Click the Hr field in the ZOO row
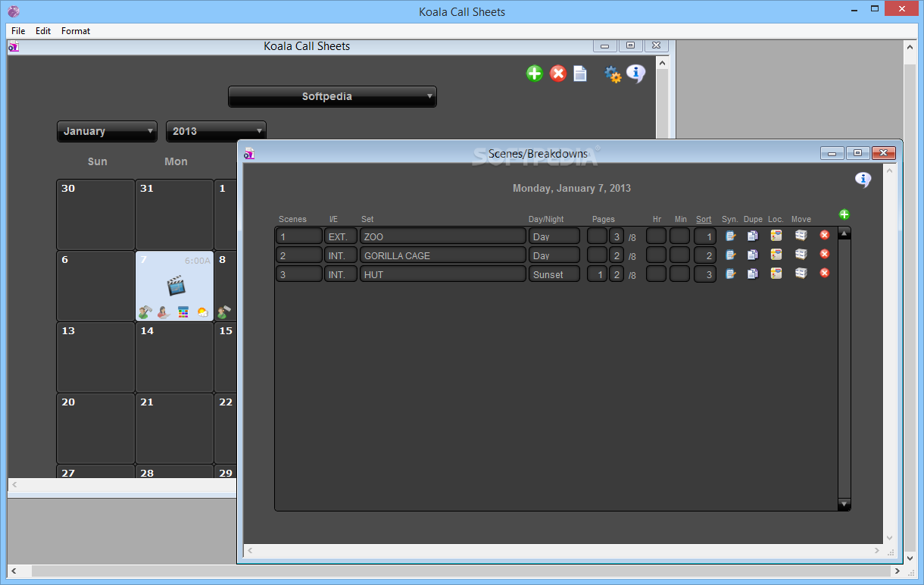The width and height of the screenshot is (924, 585). pyautogui.click(x=656, y=236)
